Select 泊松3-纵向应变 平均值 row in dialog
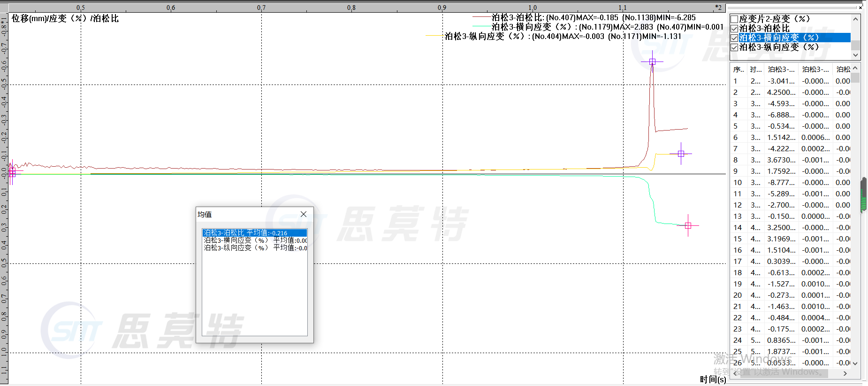This screenshot has width=868, height=386. point(254,248)
